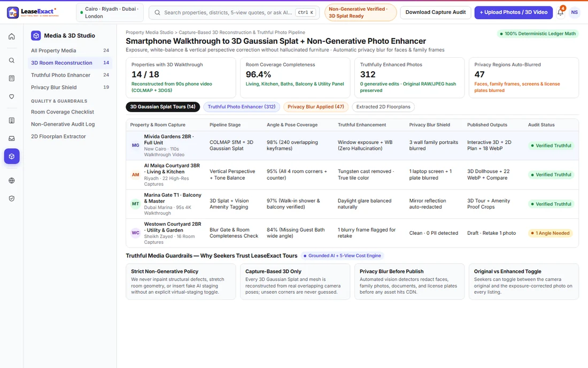Click the MG avatar for Mivida Gardens
Image resolution: width=588 pixels, height=368 pixels.
(x=135, y=145)
